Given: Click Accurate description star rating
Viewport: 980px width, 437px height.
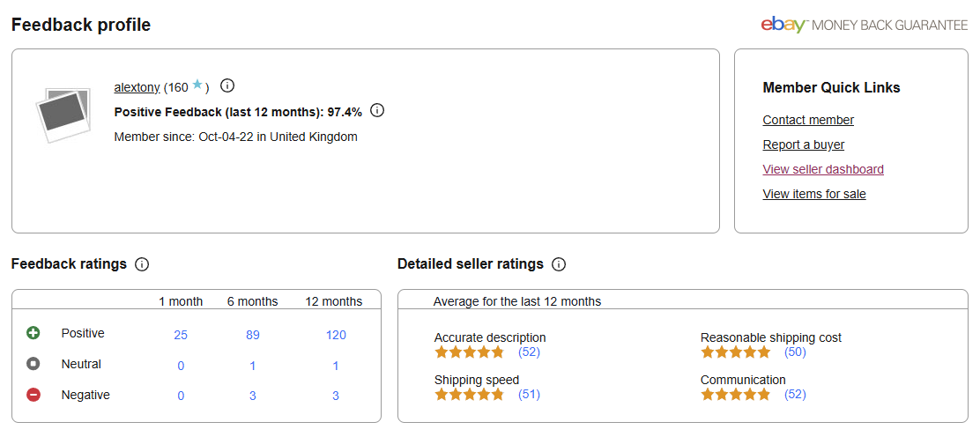Looking at the screenshot, I should (470, 352).
